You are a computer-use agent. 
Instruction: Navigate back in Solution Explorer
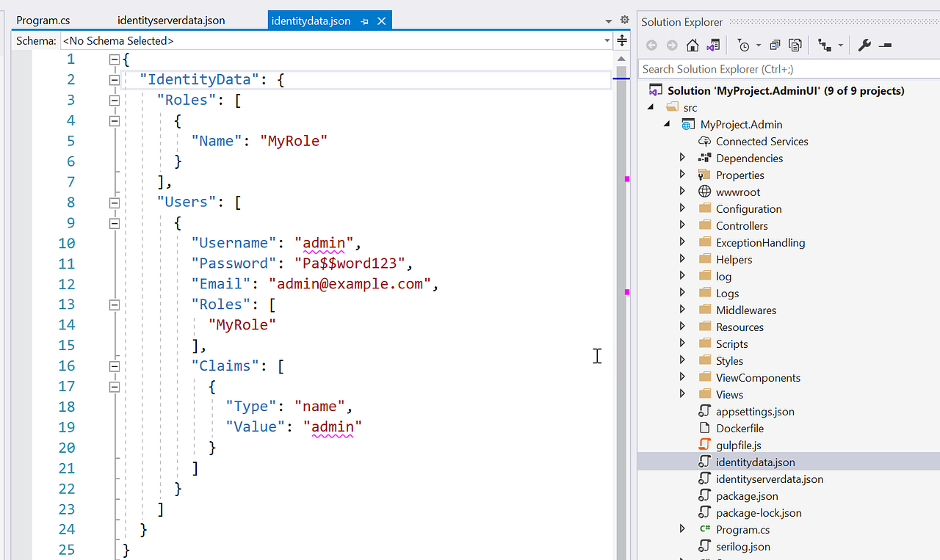click(x=651, y=45)
